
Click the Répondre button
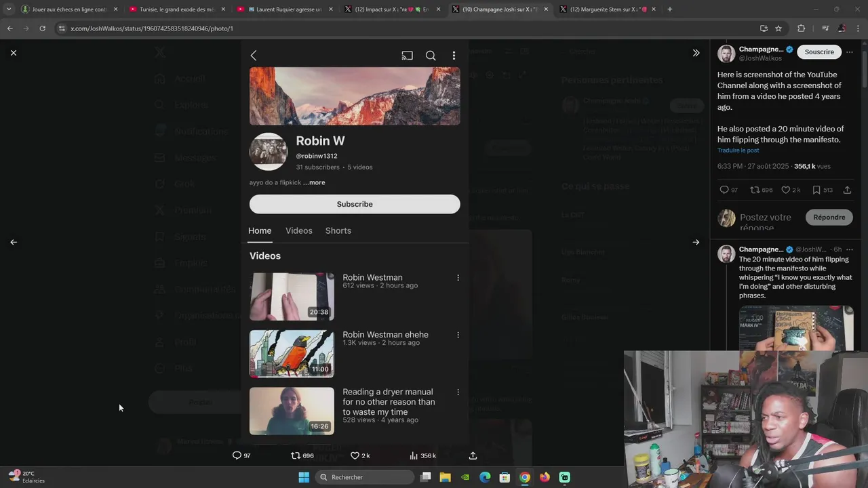point(829,217)
